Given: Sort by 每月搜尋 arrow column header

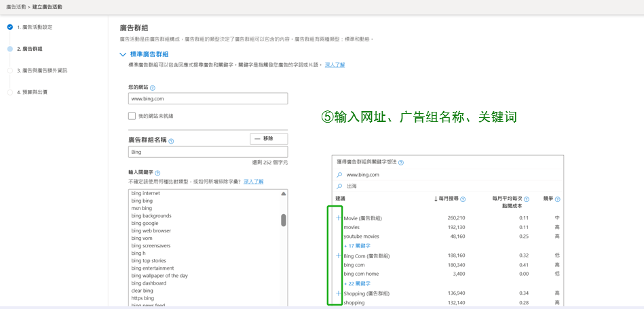Looking at the screenshot, I should 436,199.
